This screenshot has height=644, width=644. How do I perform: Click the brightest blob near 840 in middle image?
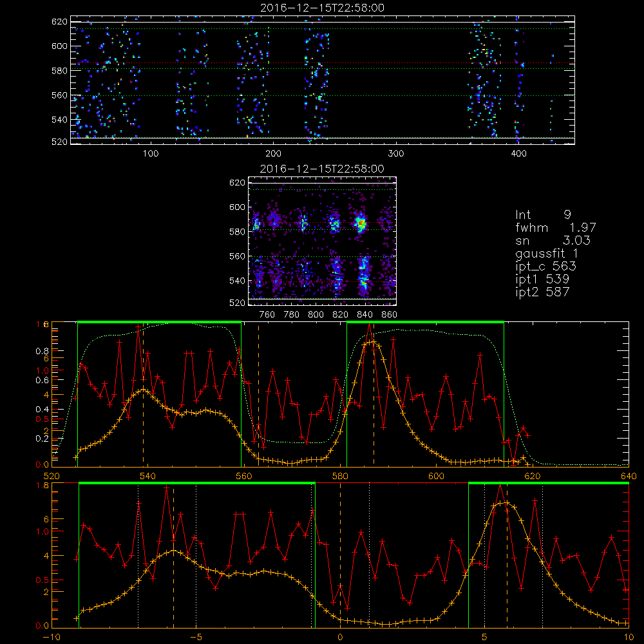[361, 224]
